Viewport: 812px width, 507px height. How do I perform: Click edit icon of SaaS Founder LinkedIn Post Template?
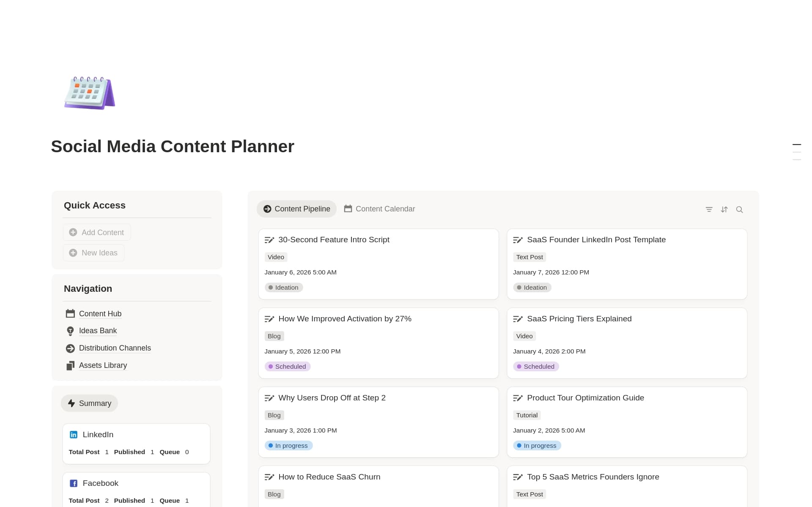[x=518, y=240]
